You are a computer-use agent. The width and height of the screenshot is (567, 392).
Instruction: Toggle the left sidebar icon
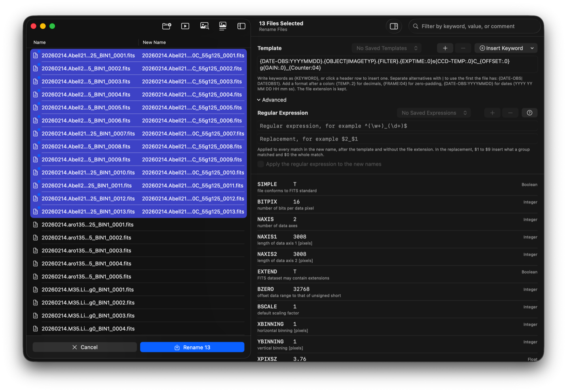(x=241, y=26)
